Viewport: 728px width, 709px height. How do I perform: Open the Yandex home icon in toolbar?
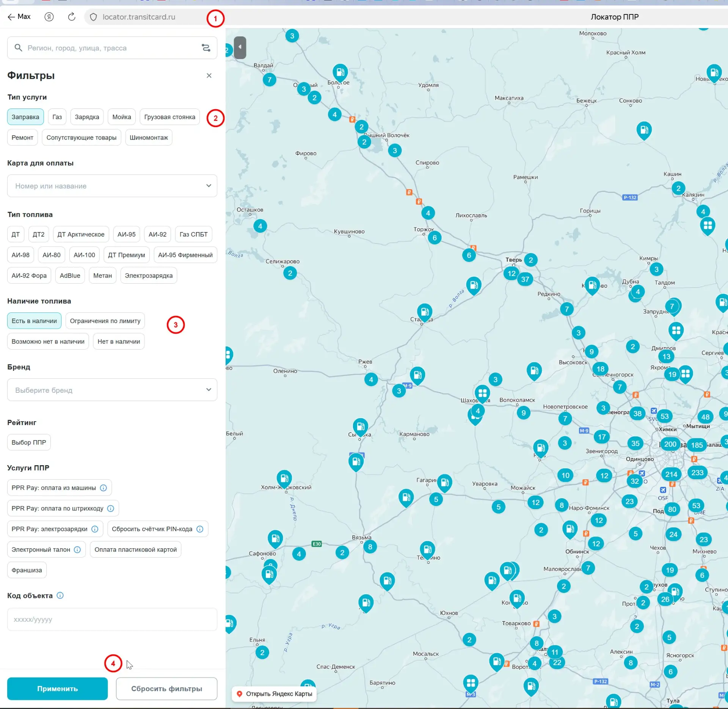tap(49, 17)
